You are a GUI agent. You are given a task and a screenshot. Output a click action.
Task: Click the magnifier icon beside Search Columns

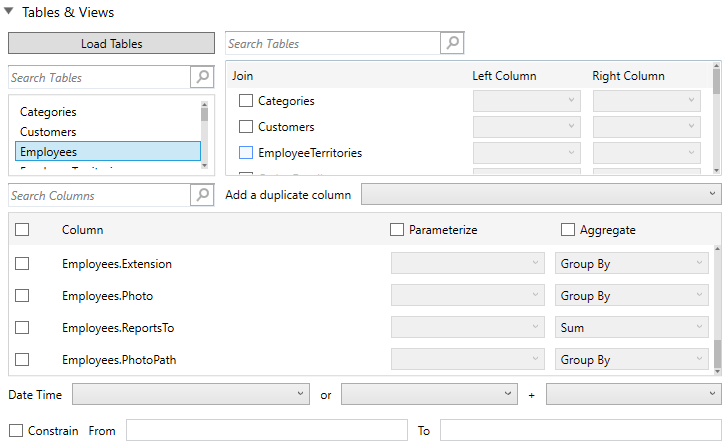202,195
